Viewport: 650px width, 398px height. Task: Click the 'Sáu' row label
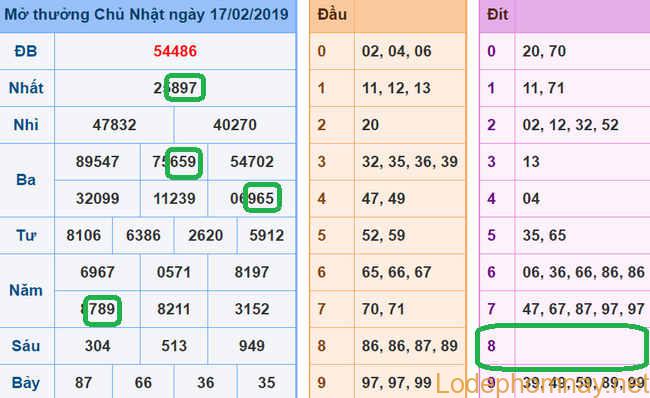pos(26,346)
